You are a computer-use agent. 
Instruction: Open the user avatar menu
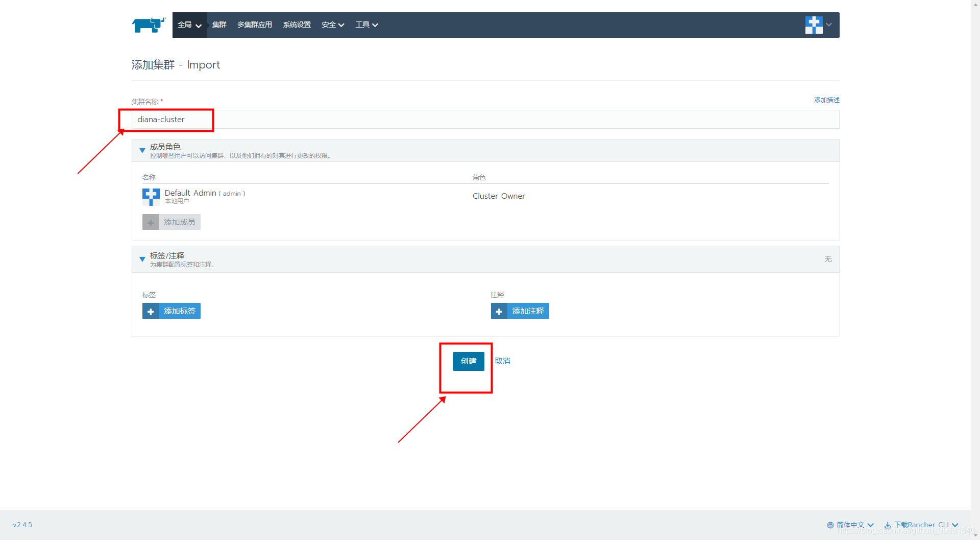[814, 25]
